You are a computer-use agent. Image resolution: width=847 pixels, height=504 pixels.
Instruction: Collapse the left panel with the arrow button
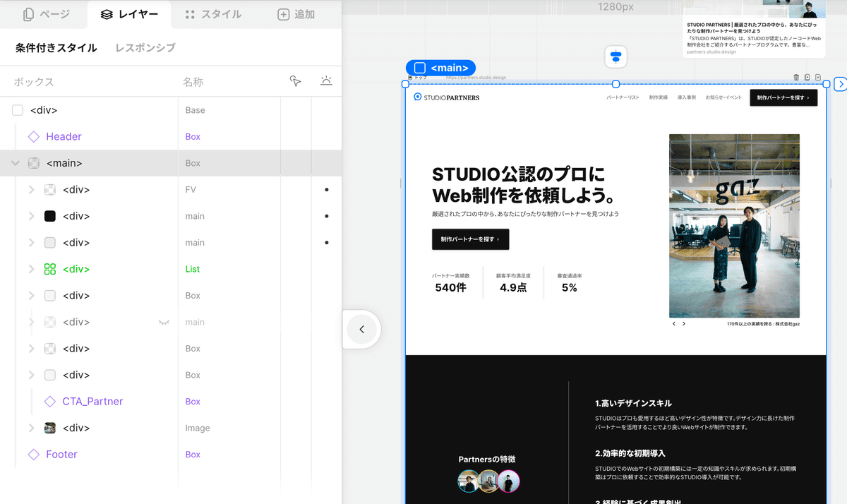point(362,329)
